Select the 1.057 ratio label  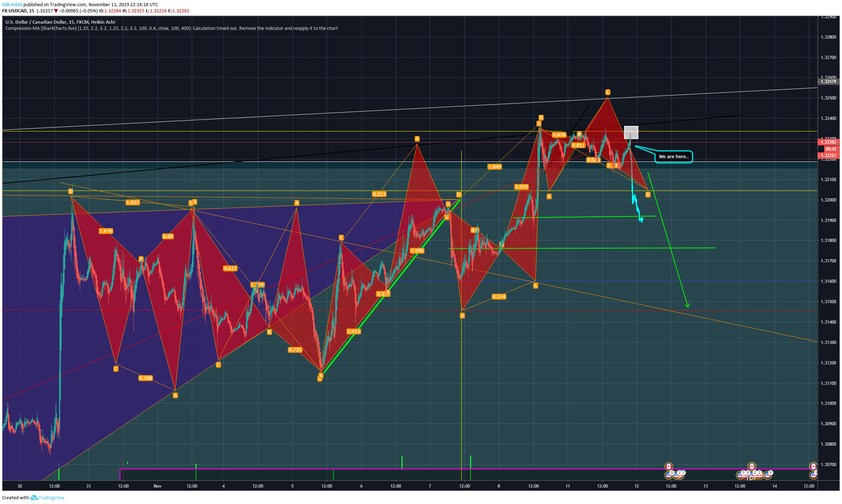[x=132, y=203]
